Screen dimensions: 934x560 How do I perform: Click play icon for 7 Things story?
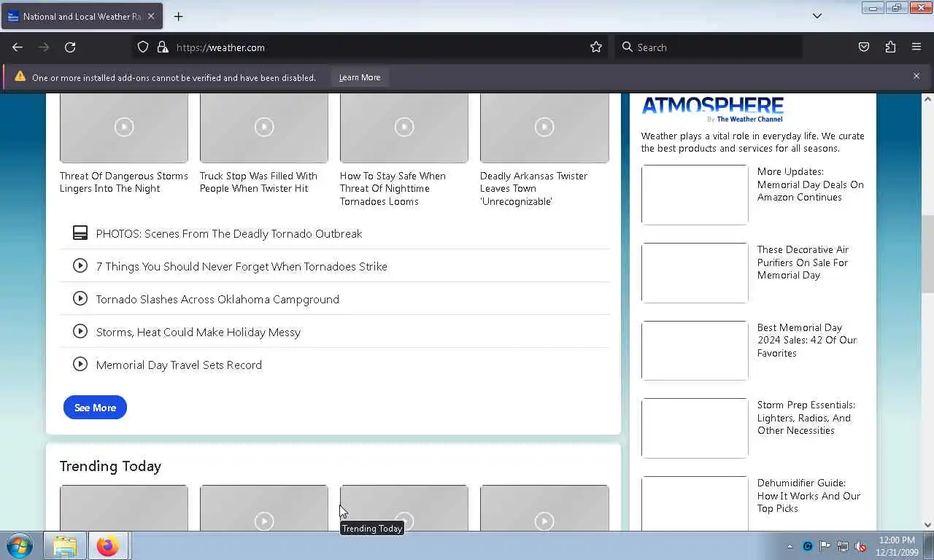80,266
